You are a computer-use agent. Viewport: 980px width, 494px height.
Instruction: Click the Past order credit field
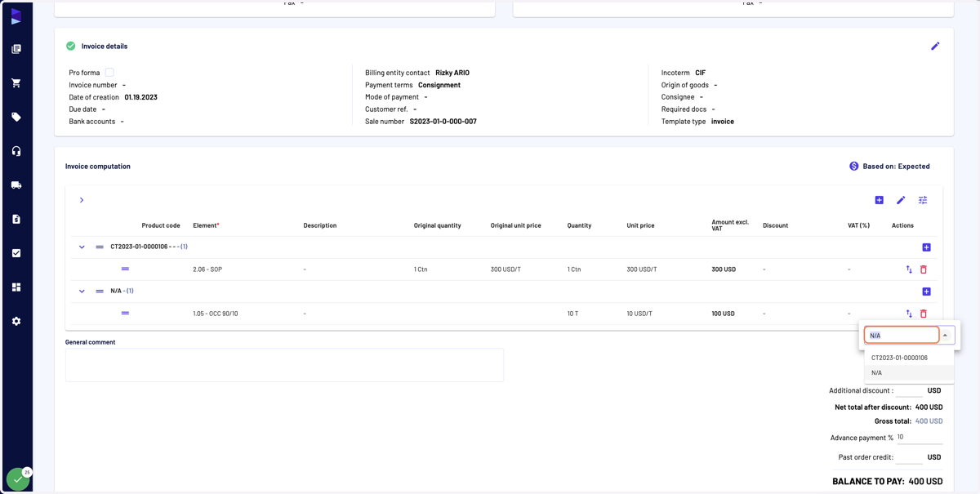(x=910, y=457)
